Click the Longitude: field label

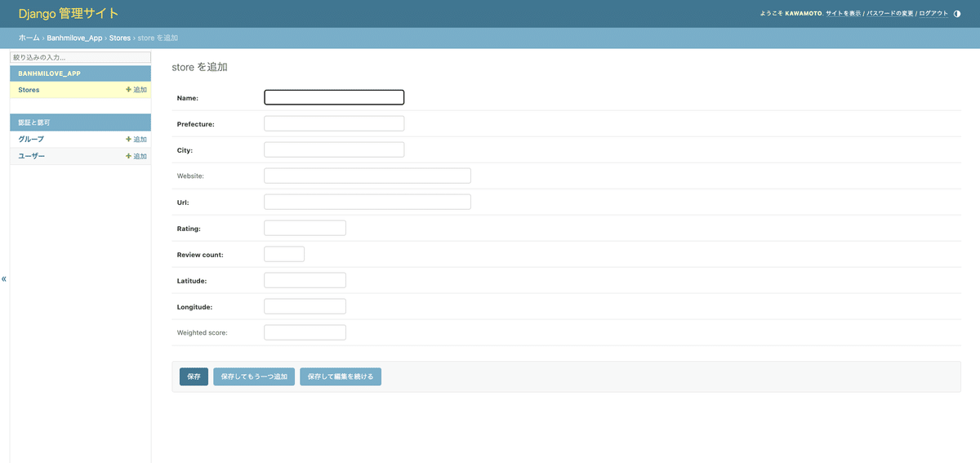click(194, 307)
